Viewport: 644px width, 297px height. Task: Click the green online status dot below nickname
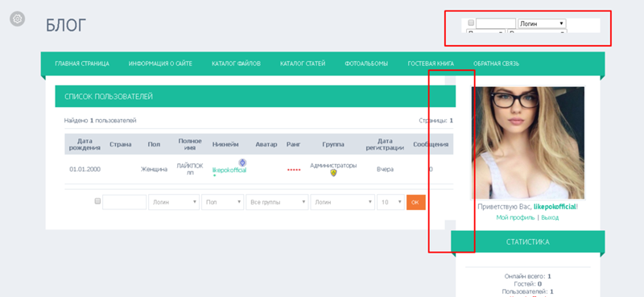(214, 175)
